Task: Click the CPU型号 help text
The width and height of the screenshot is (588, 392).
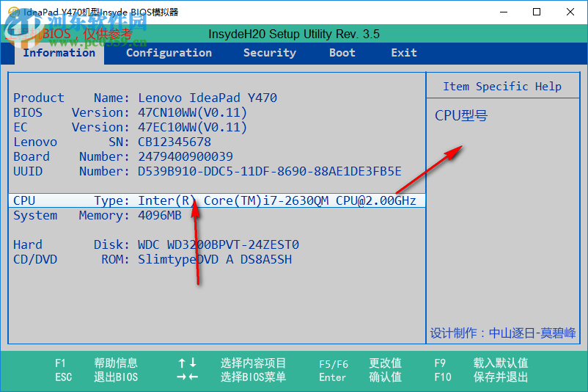Action: point(461,116)
